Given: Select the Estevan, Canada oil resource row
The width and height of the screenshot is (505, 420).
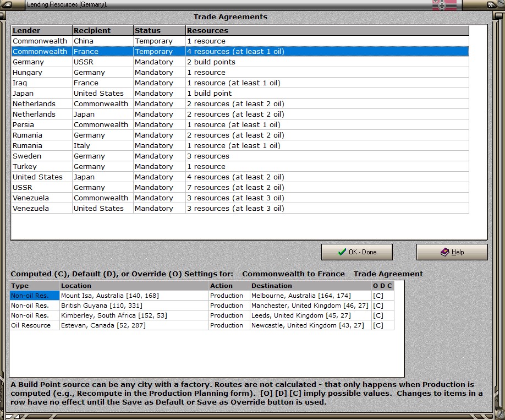Looking at the screenshot, I should pyautogui.click(x=202, y=325).
